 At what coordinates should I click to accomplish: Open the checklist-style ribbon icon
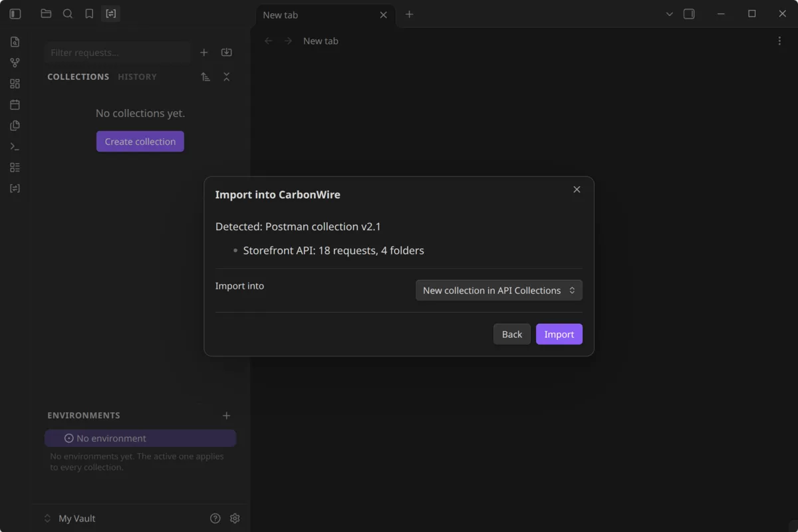click(15, 168)
